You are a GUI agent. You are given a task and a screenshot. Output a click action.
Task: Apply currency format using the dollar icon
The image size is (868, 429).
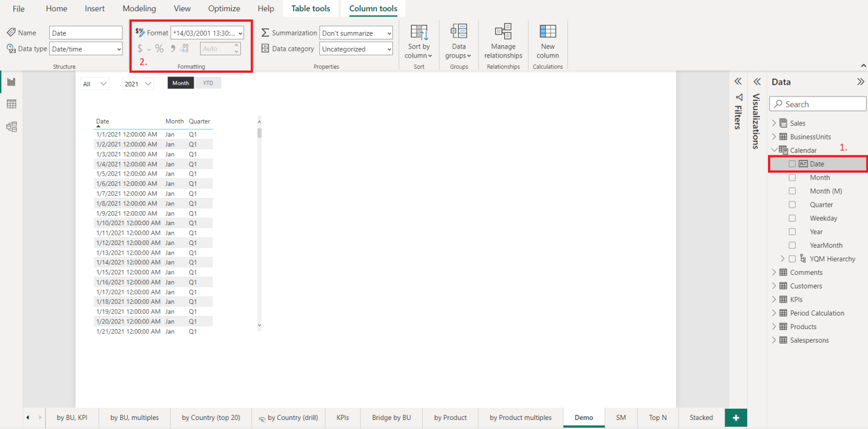139,48
